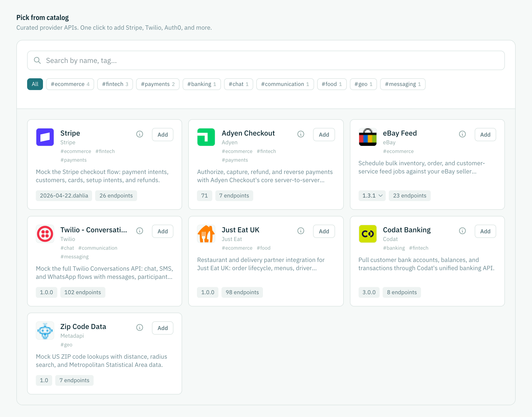Filter catalog by #fintech tag
Image resolution: width=532 pixels, height=417 pixels.
pyautogui.click(x=115, y=84)
